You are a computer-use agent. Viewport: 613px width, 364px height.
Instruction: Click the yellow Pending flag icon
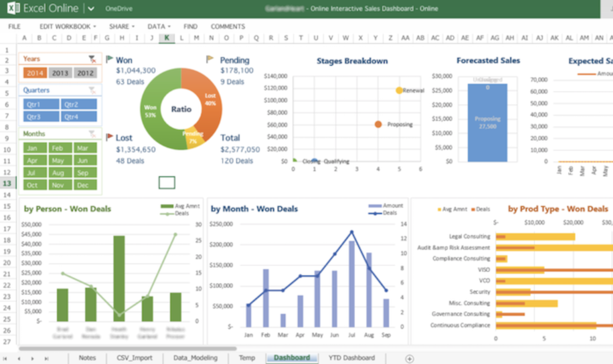click(x=210, y=59)
